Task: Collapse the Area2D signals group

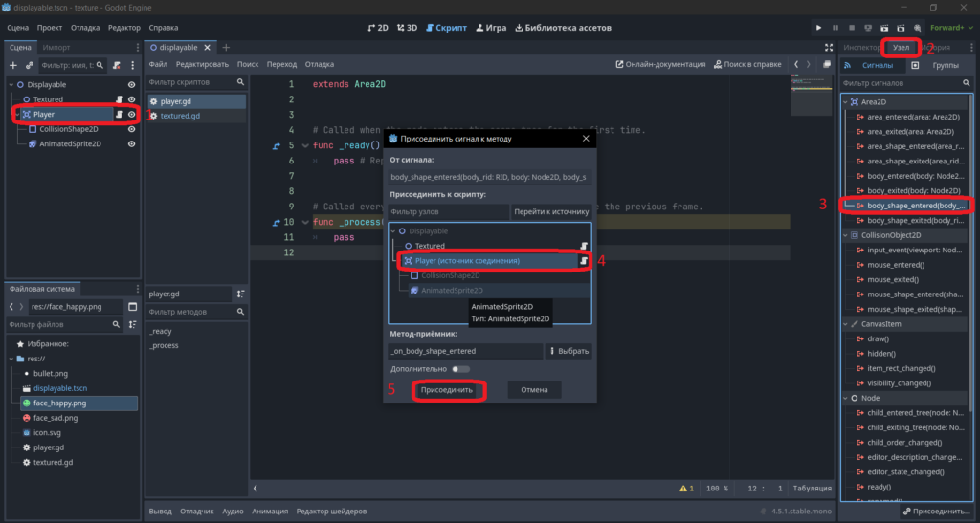Action: point(846,102)
